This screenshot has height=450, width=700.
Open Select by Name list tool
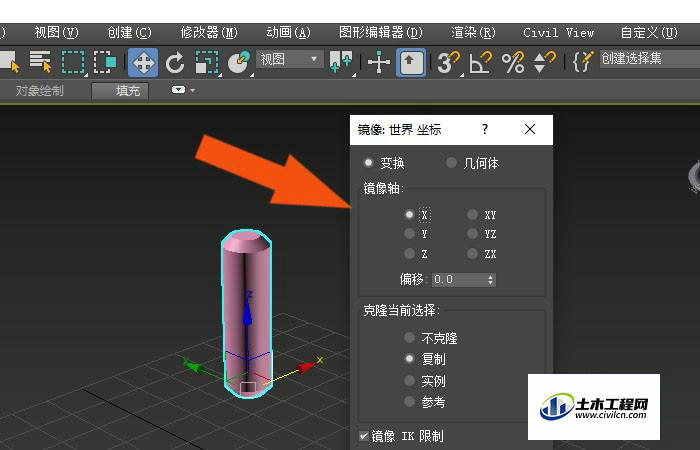(40, 62)
